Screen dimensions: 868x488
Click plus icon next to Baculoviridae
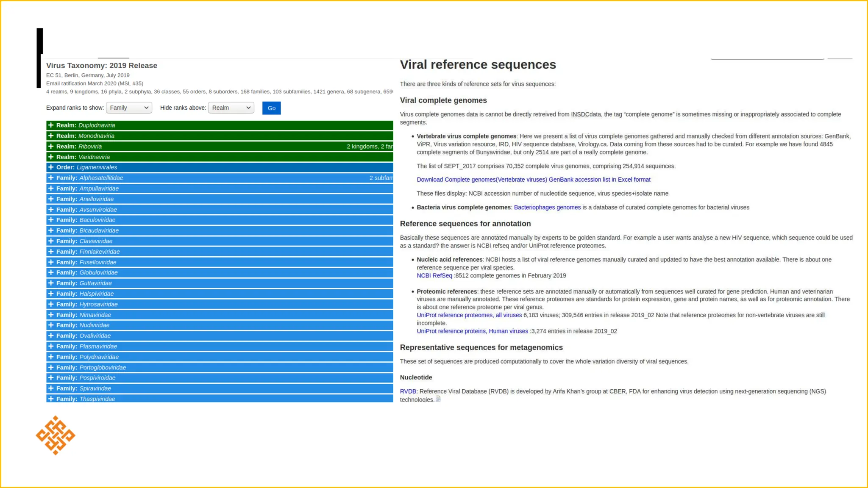click(x=51, y=220)
